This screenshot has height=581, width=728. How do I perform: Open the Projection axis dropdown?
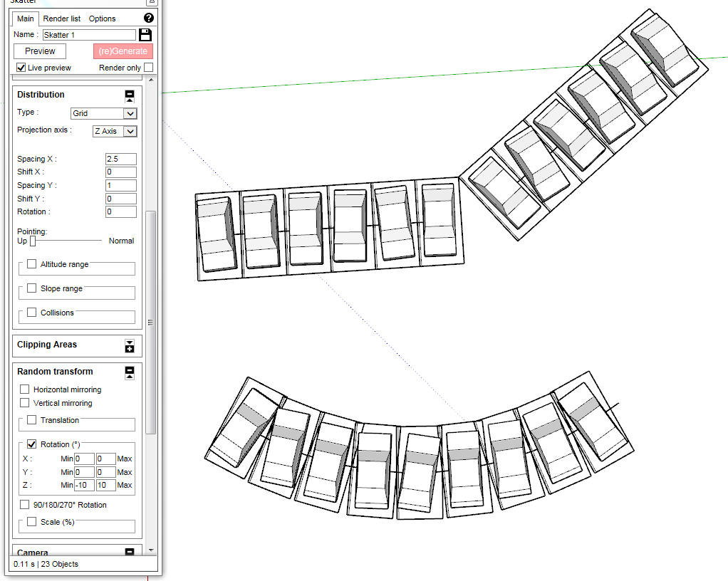tap(114, 131)
